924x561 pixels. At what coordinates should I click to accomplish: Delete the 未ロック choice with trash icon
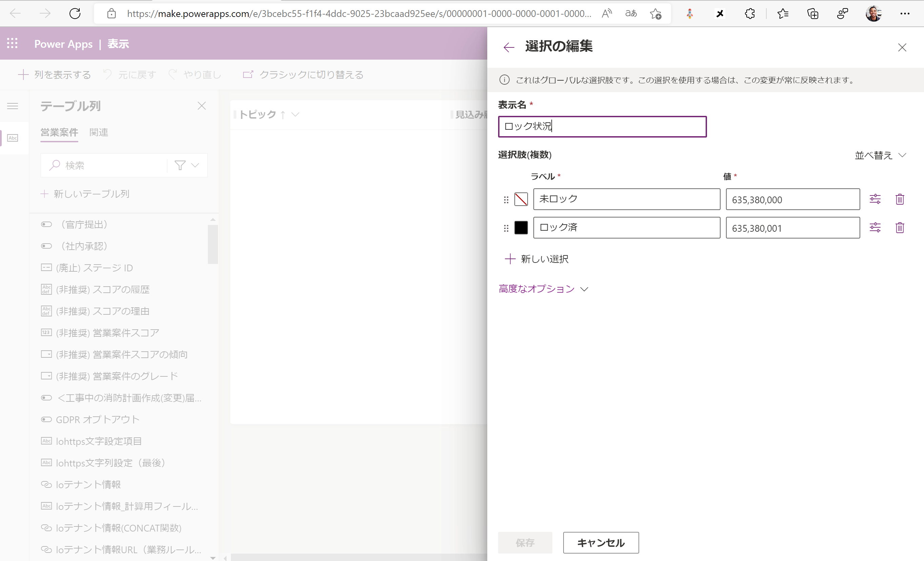[x=900, y=199]
